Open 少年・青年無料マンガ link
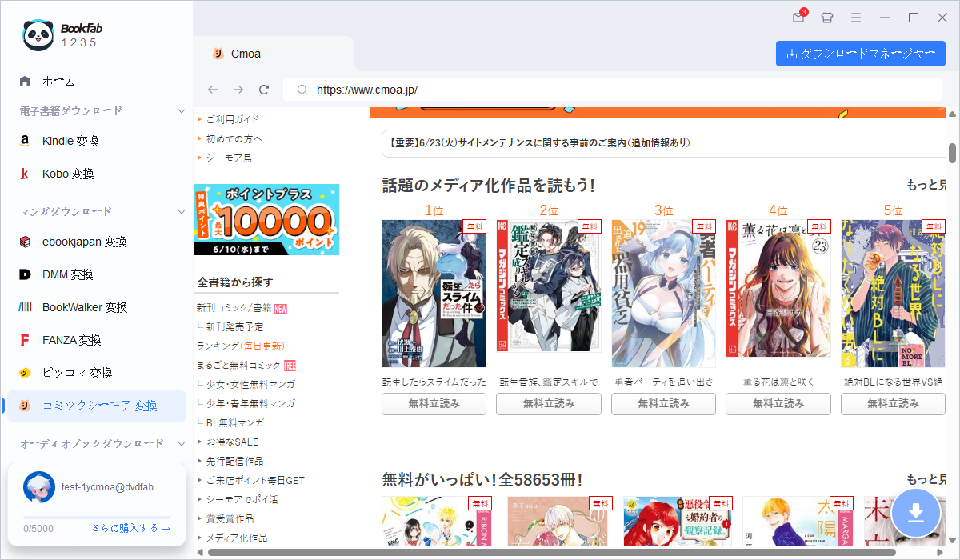 coord(250,403)
